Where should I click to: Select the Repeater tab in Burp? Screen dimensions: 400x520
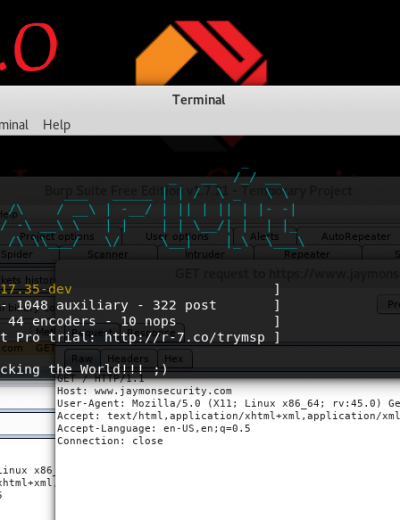coord(307,254)
